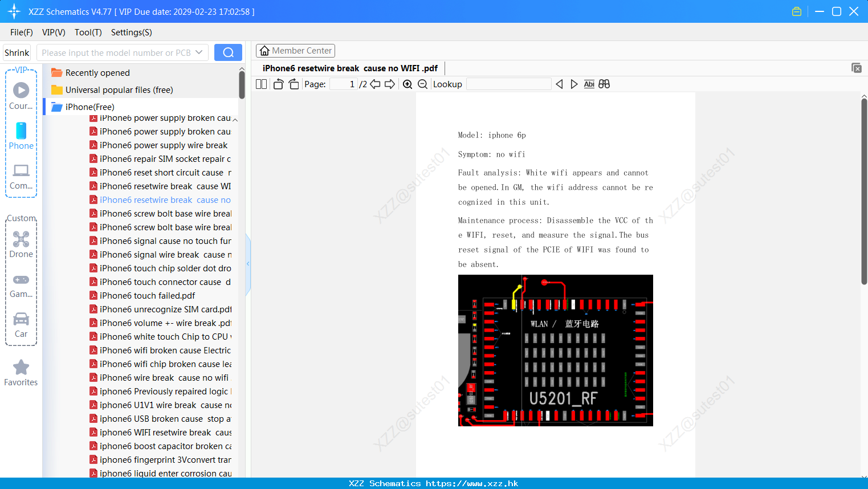
Task: Open Settings(S) menu
Action: pyautogui.click(x=132, y=32)
